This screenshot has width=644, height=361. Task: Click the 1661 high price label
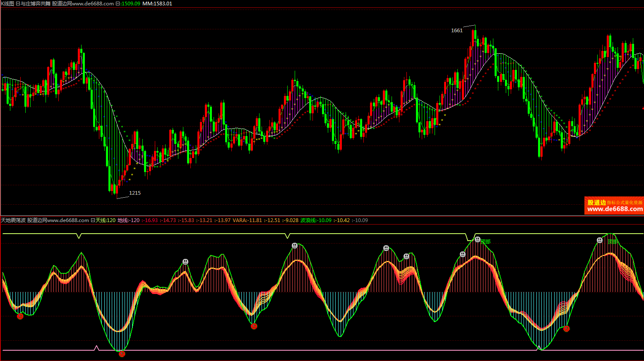tap(457, 31)
